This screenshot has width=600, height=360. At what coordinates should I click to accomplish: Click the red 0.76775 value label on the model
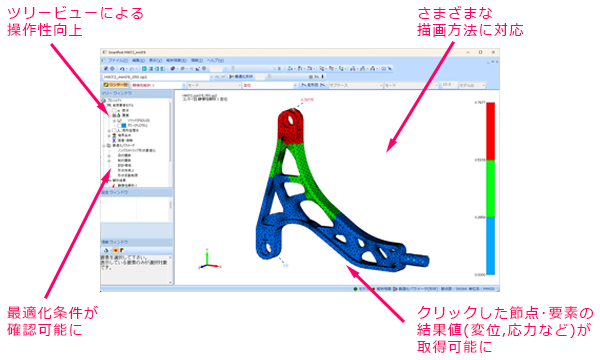coord(307,100)
